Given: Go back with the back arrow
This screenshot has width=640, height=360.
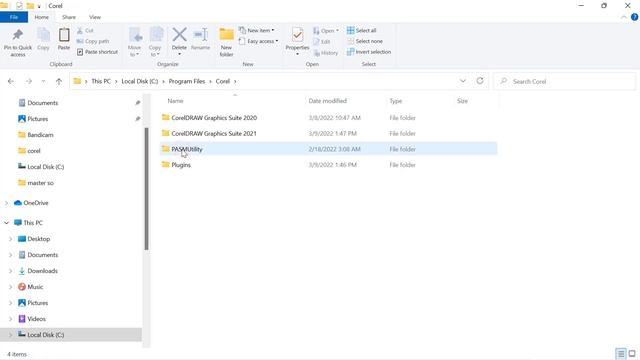Looking at the screenshot, I should point(11,81).
